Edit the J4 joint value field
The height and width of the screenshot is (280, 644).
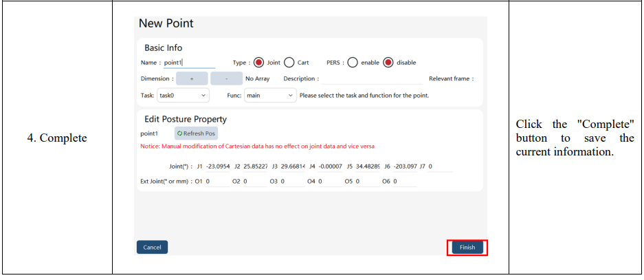tap(330, 166)
